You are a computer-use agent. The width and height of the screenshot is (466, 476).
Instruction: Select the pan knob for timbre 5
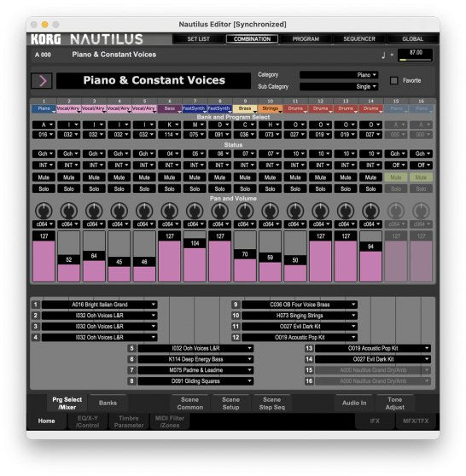tap(144, 211)
